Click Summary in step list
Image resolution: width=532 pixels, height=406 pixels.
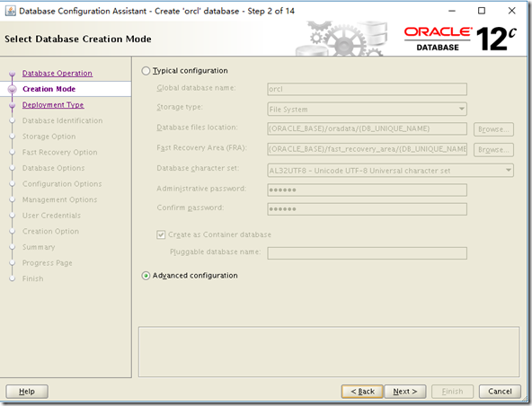(39, 247)
